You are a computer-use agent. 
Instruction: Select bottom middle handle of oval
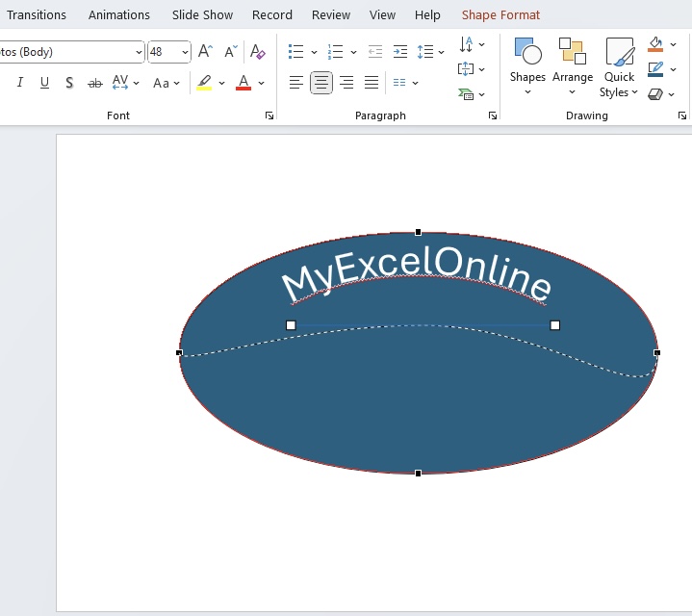(419, 474)
